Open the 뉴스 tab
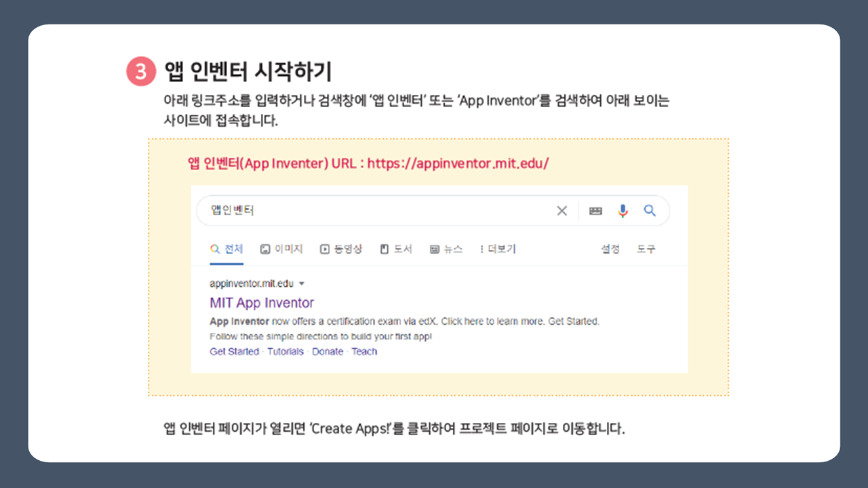Screen dimensions: 868x488 [446, 249]
